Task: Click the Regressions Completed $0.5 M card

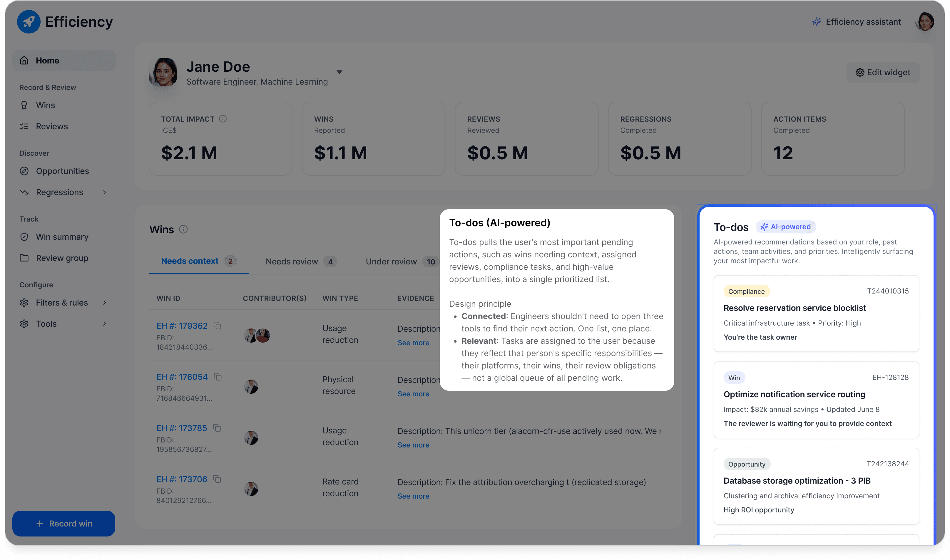Action: click(x=679, y=138)
